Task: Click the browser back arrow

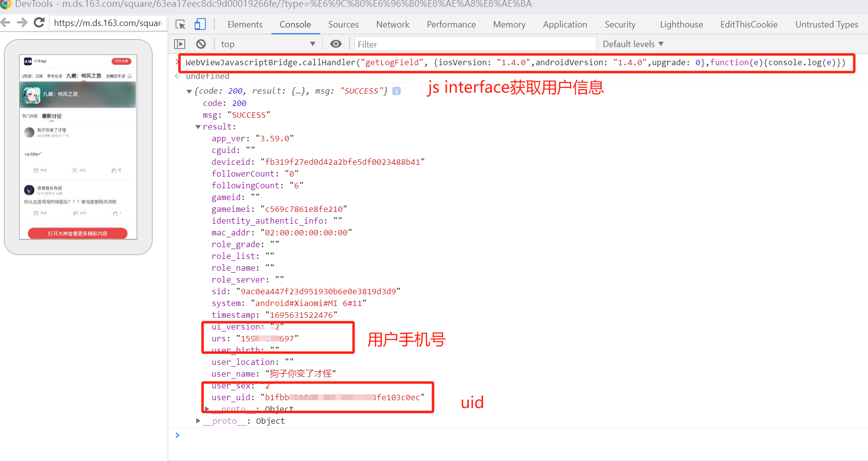Action: (5, 23)
